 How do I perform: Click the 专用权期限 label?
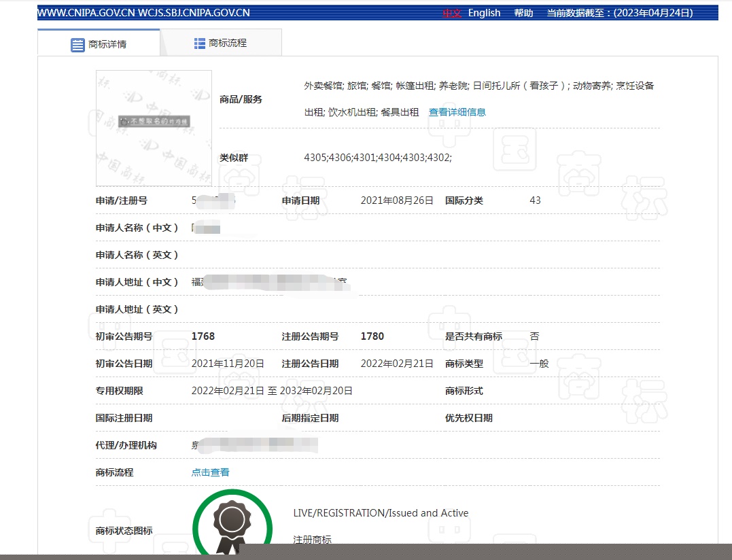pos(120,391)
